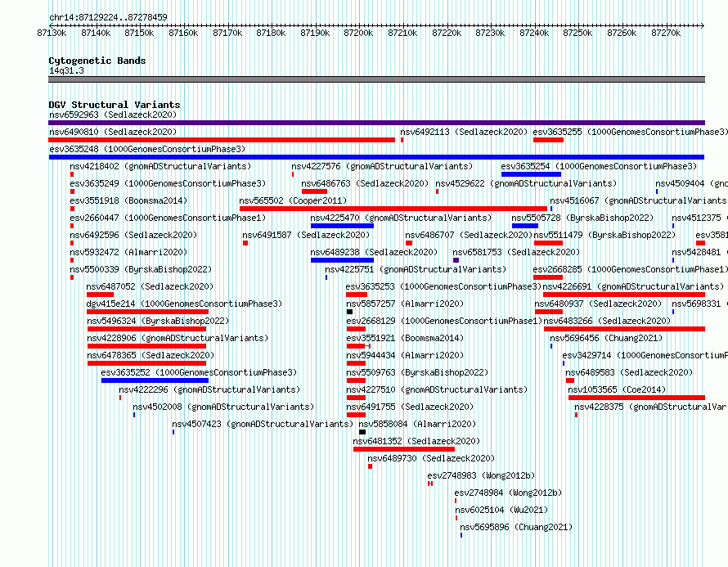Click nsv6486763 (Sedlazeck2020) label

(365, 183)
